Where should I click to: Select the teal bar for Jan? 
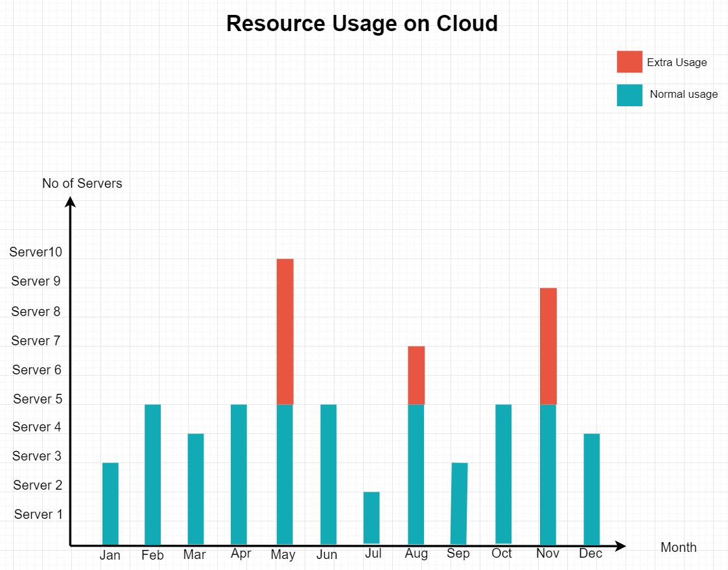click(x=110, y=503)
